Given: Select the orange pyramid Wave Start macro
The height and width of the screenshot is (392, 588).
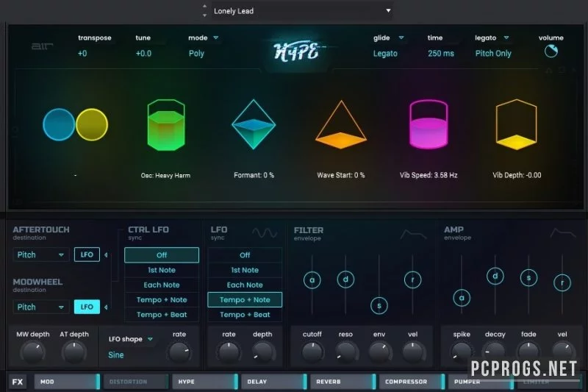Looking at the screenshot, I should [x=341, y=124].
